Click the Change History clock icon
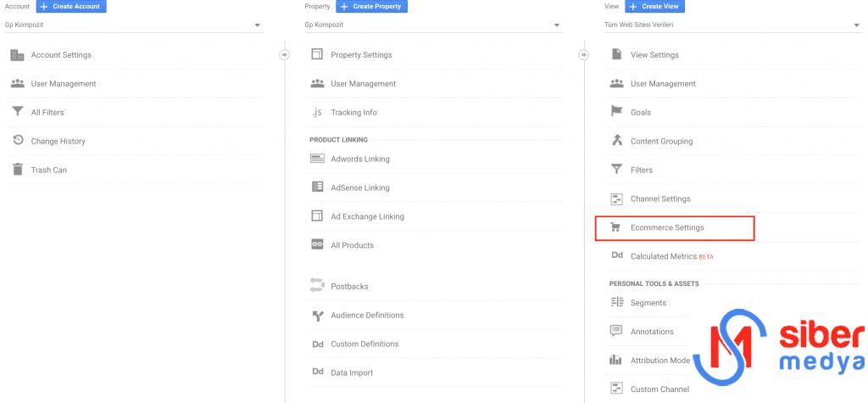Image resolution: width=868 pixels, height=403 pixels. point(18,141)
